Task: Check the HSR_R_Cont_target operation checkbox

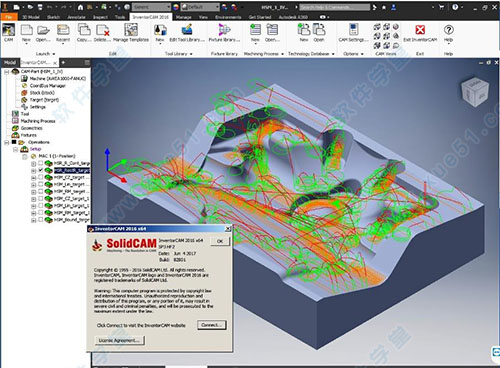Action: pos(41,163)
